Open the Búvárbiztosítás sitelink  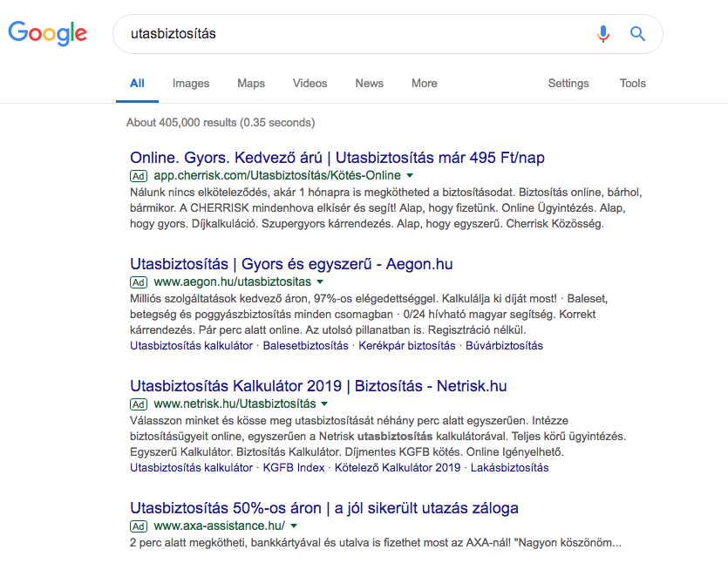coord(504,346)
